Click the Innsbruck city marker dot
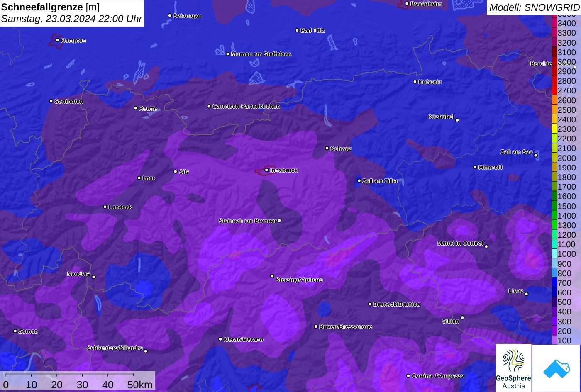 click(x=266, y=170)
